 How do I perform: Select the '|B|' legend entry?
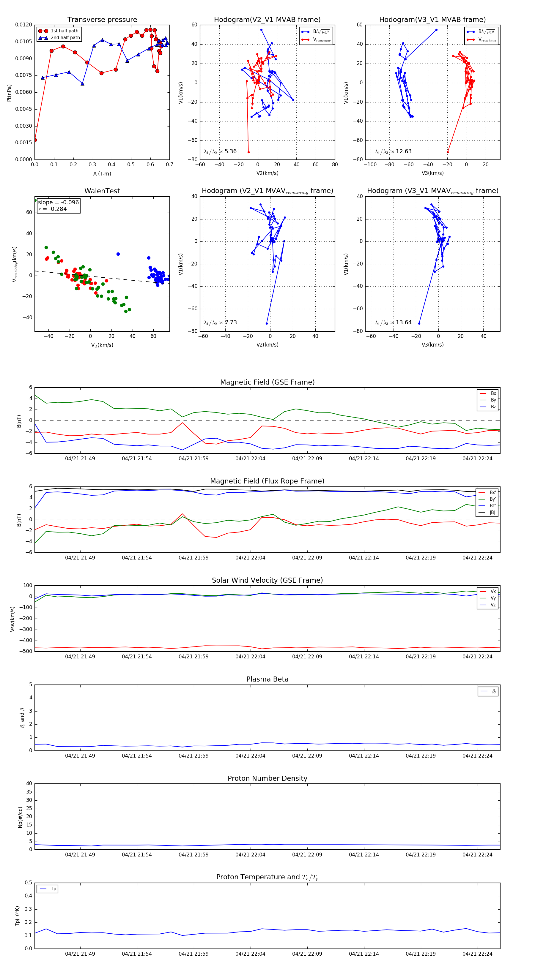(487, 513)
